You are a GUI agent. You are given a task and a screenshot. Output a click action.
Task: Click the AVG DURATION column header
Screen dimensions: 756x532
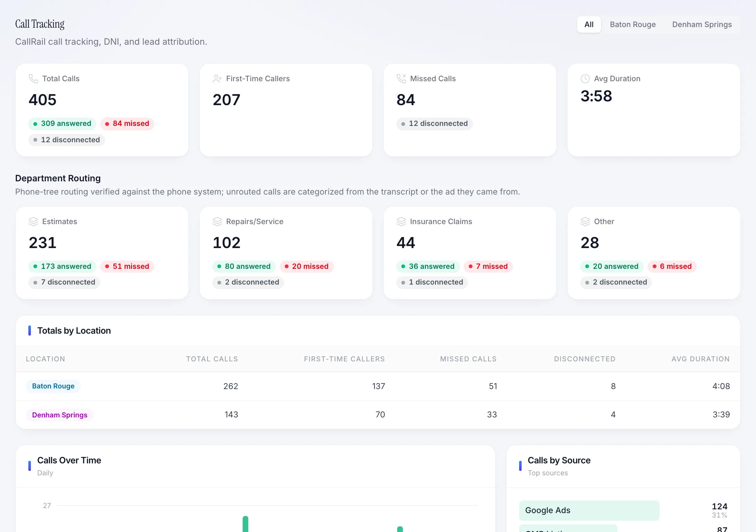click(x=701, y=359)
